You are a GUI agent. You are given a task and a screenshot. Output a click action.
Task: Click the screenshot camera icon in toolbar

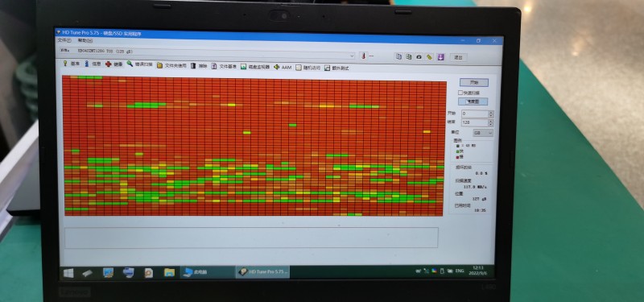(419, 57)
